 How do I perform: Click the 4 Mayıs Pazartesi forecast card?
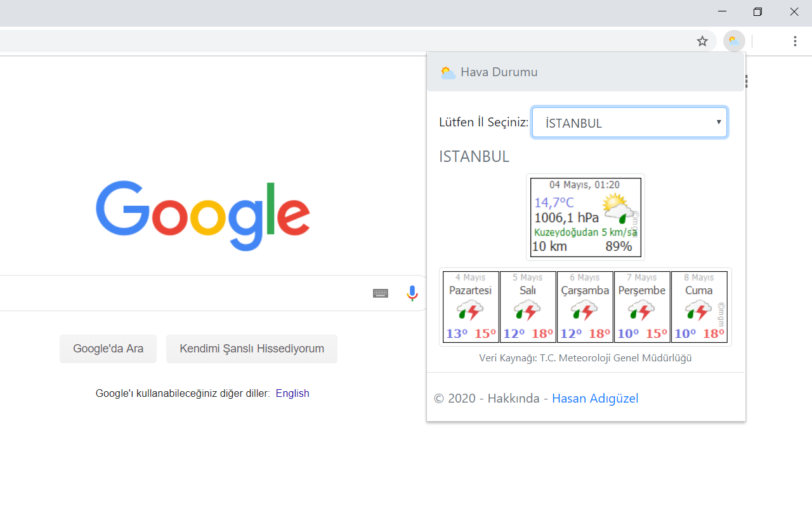[x=471, y=307]
